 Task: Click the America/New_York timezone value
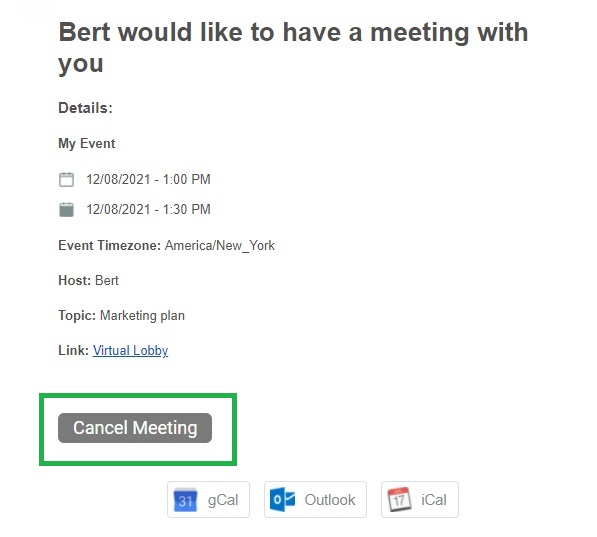pos(220,246)
